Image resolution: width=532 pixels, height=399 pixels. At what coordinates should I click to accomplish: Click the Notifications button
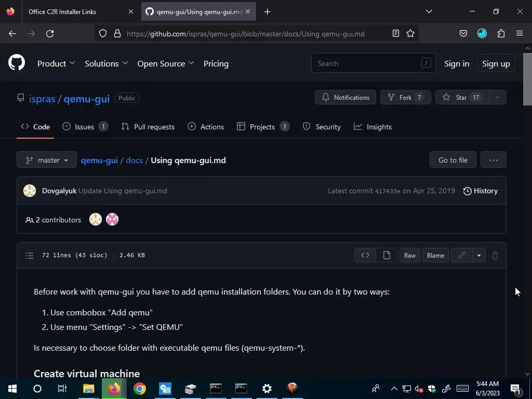point(345,97)
